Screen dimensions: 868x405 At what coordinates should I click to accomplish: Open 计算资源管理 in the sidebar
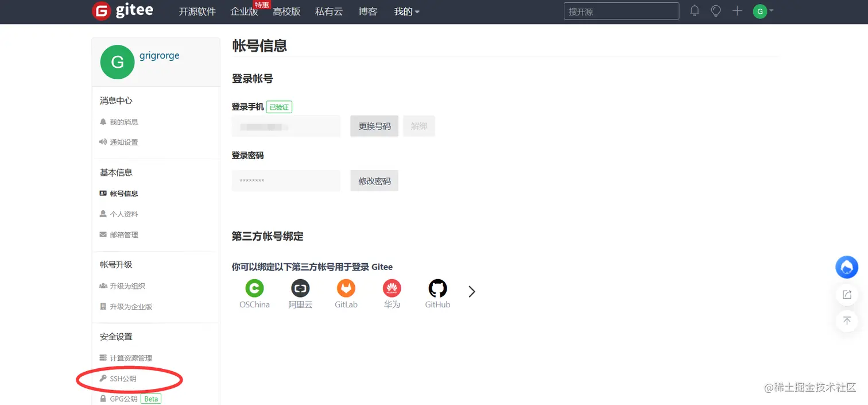point(126,358)
